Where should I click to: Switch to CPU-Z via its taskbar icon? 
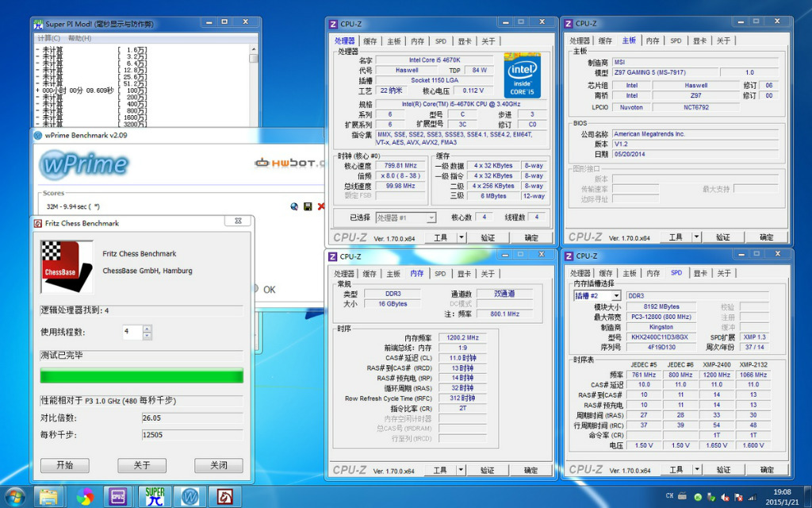coord(118,497)
